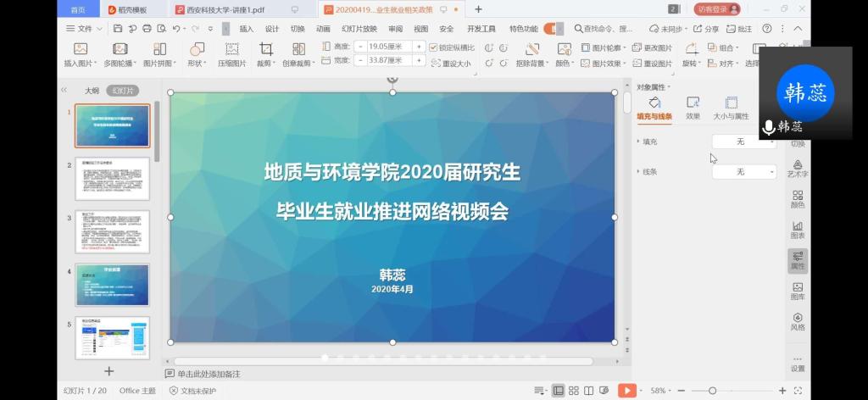This screenshot has height=400, width=868.
Task: Select slide 3 thumbnail in slide panel
Action: pos(112,231)
